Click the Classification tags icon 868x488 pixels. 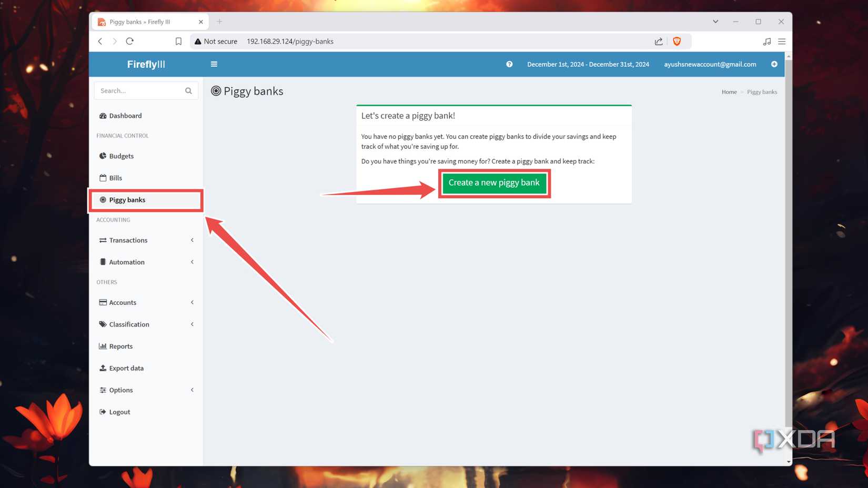pos(103,324)
